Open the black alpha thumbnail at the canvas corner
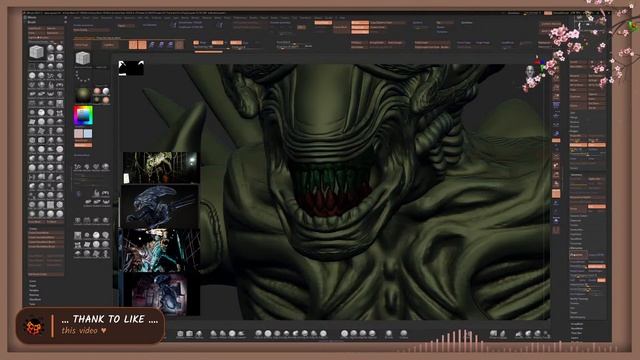Screen dimensions: 640x360 [131, 68]
